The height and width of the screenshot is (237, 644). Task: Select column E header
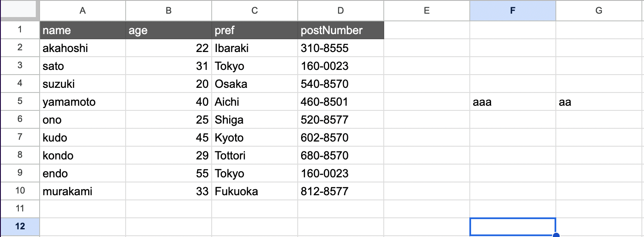[427, 11]
